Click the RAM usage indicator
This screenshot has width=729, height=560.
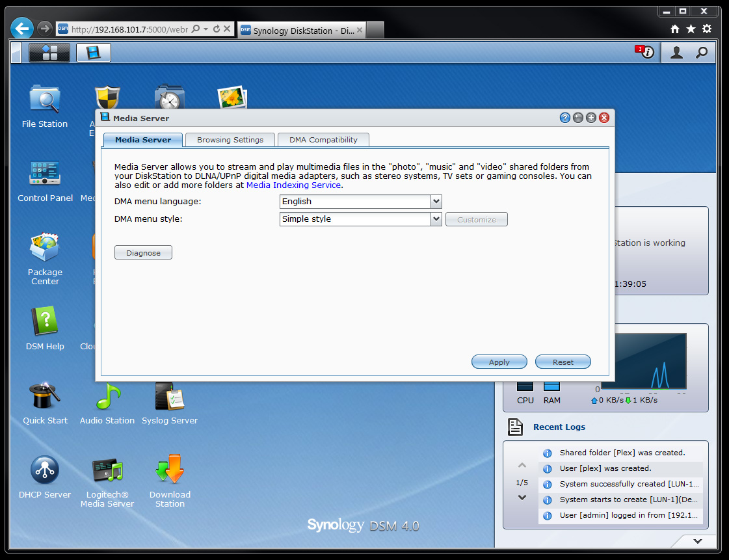tap(552, 393)
